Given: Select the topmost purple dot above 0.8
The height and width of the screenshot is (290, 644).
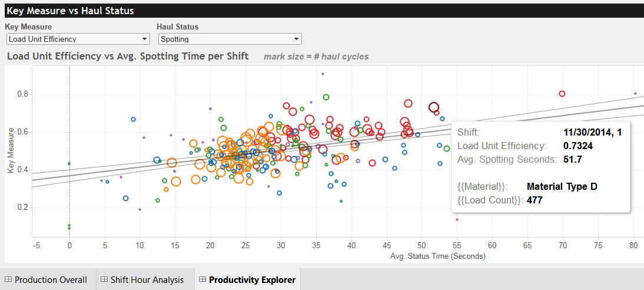Looking at the screenshot, I should click(x=323, y=74).
